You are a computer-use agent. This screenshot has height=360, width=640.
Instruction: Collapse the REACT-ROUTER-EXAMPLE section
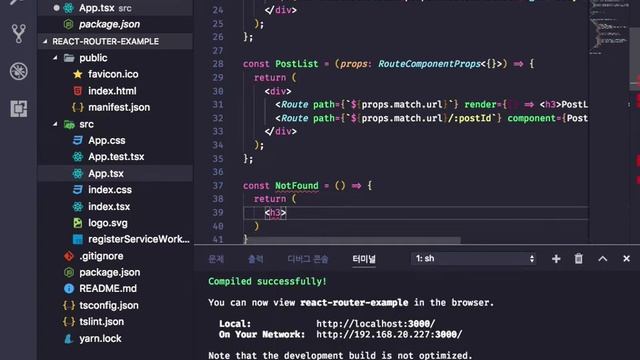tap(45, 41)
